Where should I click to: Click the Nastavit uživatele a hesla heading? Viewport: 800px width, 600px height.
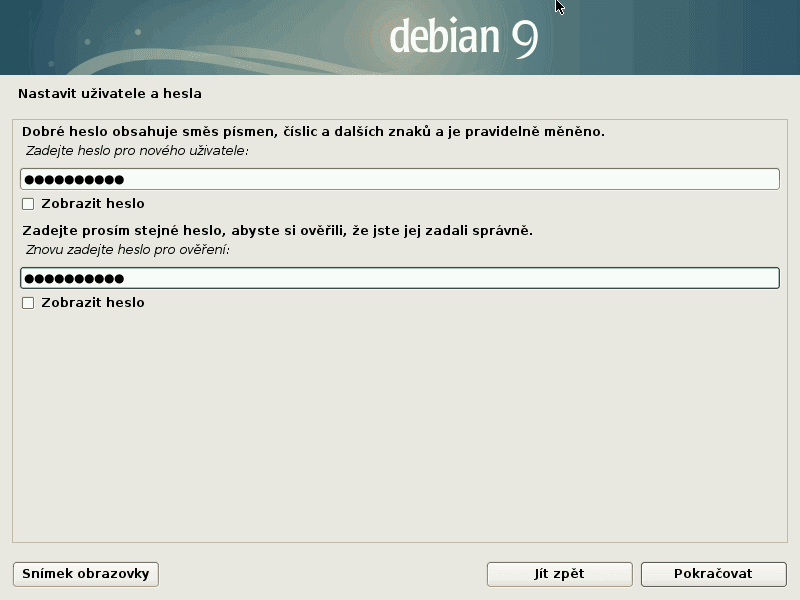(x=110, y=94)
